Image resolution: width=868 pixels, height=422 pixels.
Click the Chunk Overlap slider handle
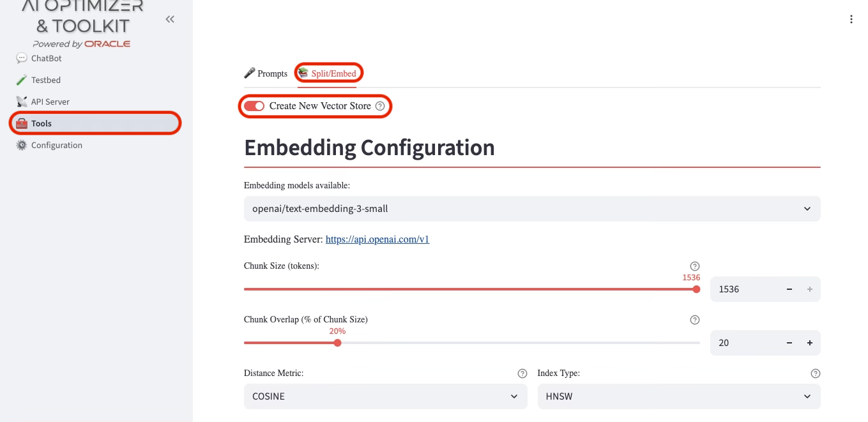(x=337, y=343)
